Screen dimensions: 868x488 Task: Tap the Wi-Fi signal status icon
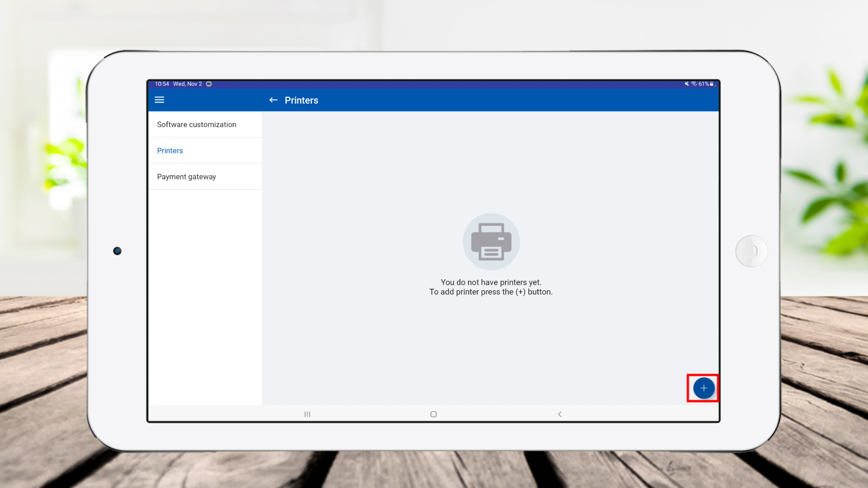pos(693,84)
